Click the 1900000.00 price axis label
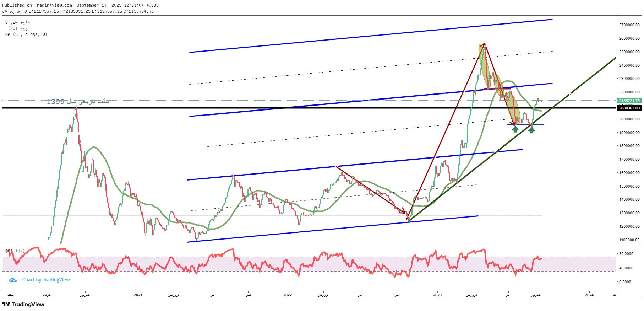Viewport: 644px width, 311px height. [629, 133]
